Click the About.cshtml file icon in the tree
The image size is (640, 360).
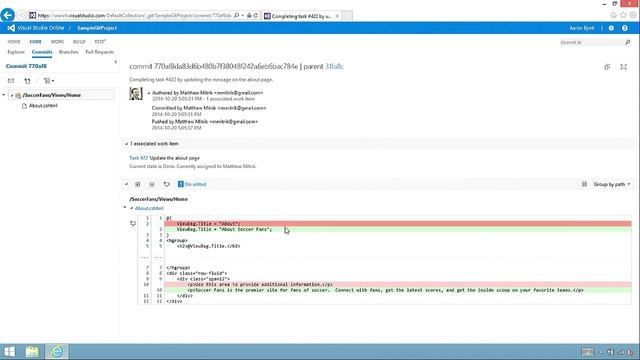(24, 106)
